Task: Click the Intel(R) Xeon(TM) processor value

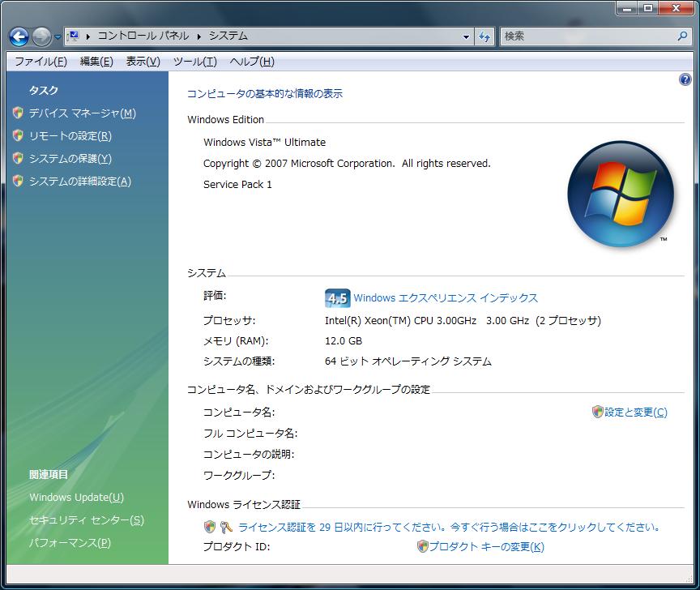Action: click(463, 321)
